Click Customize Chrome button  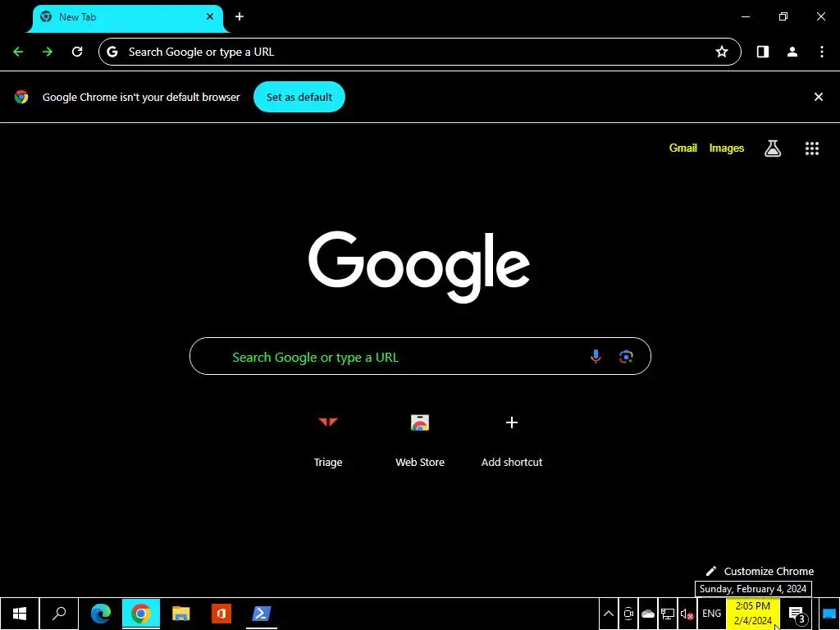coord(760,571)
